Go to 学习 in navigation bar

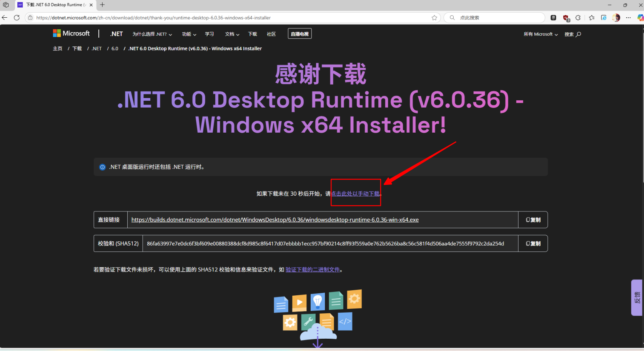[210, 34]
